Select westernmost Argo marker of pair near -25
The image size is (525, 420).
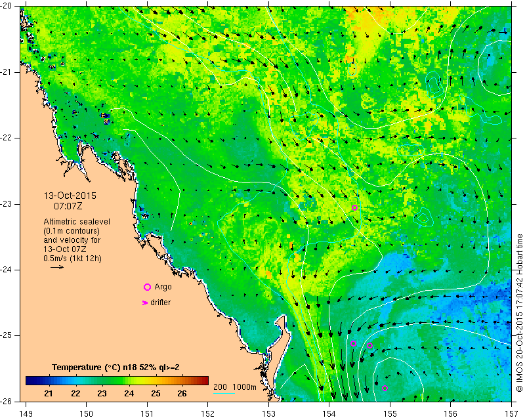pyautogui.click(x=353, y=344)
